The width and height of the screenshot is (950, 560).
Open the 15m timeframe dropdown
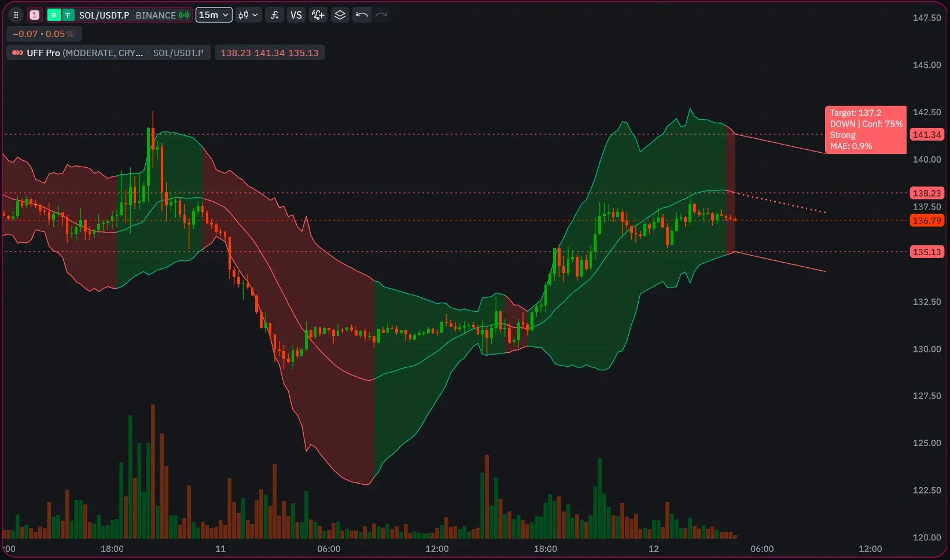(x=213, y=14)
